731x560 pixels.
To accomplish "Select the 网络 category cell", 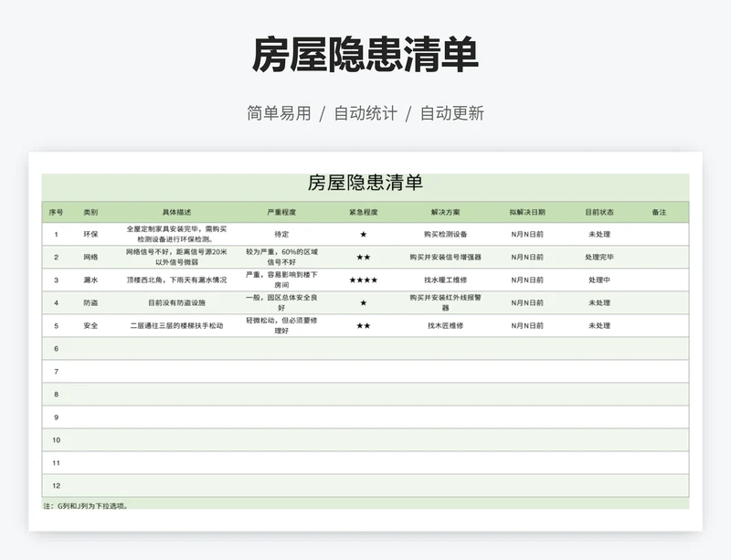I will coord(90,258).
